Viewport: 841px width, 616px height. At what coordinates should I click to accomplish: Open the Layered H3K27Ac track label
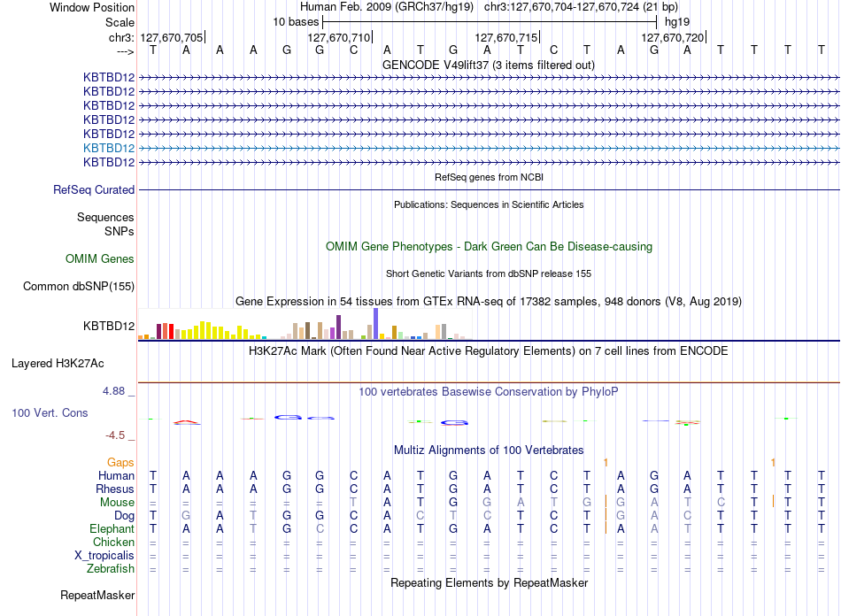point(58,364)
